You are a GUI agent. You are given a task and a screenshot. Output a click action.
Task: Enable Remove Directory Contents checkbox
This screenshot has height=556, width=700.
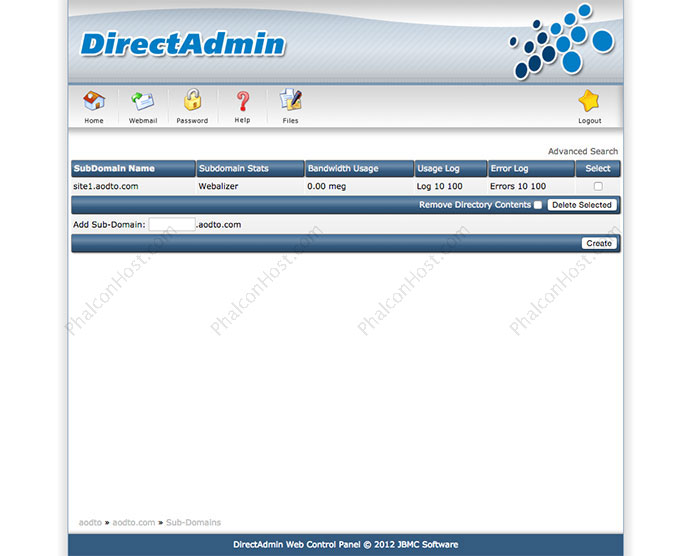tap(538, 205)
